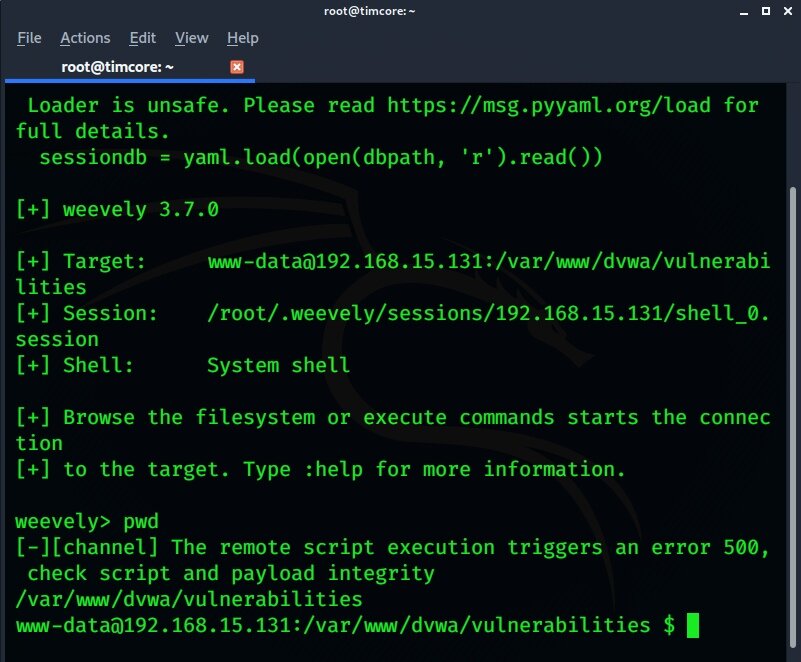Click the terminal vertical scrollbar
Image resolution: width=801 pixels, height=662 pixels.
(x=792, y=417)
